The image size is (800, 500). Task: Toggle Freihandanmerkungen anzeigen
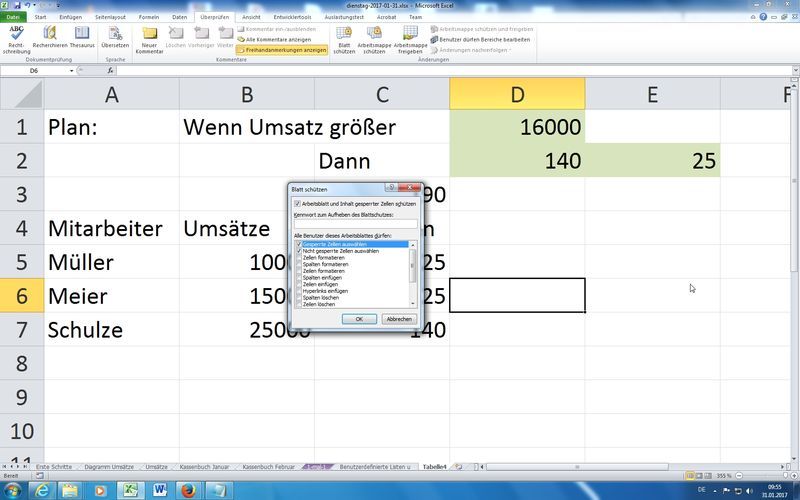click(282, 50)
